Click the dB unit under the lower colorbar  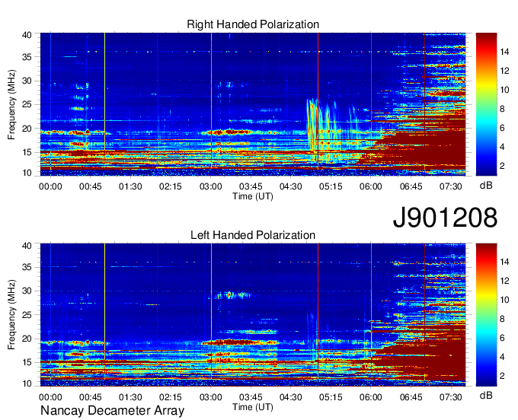click(x=486, y=396)
